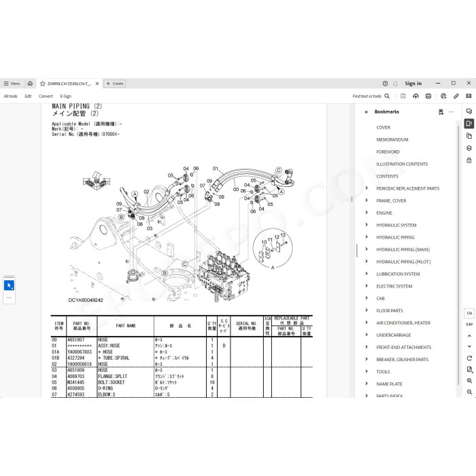The width and height of the screenshot is (476, 476).
Task: Open more tools ellipsis below selection tool
Action: [x=9, y=298]
